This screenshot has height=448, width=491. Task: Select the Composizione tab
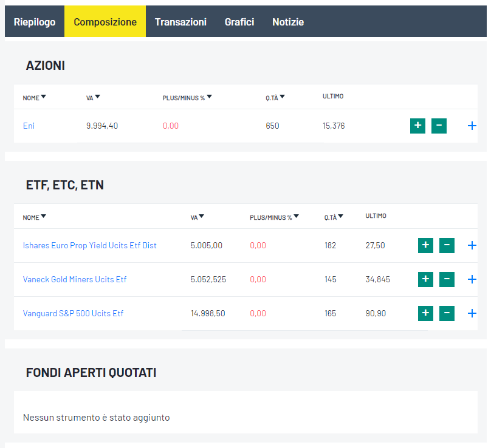tap(105, 22)
